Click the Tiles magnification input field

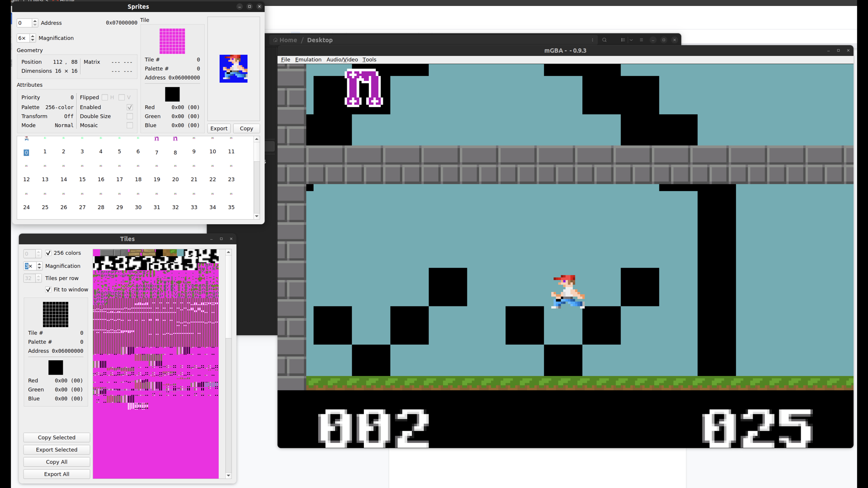(x=30, y=266)
